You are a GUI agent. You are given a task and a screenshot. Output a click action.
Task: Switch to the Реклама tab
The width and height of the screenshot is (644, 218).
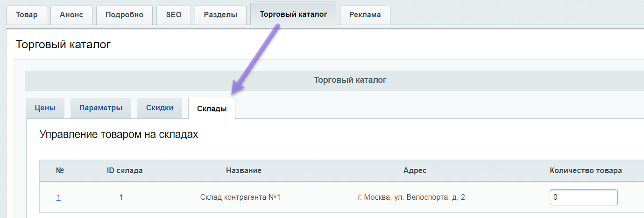[365, 15]
